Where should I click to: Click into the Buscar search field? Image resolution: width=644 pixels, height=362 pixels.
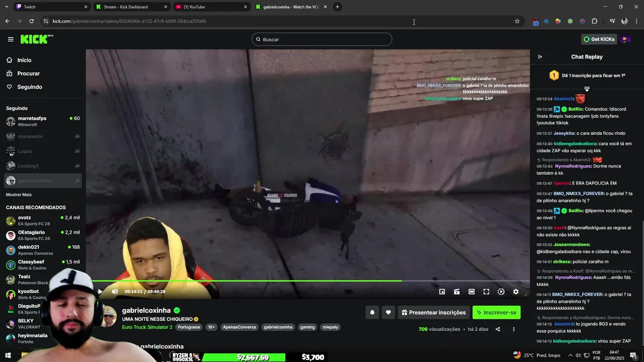click(322, 39)
